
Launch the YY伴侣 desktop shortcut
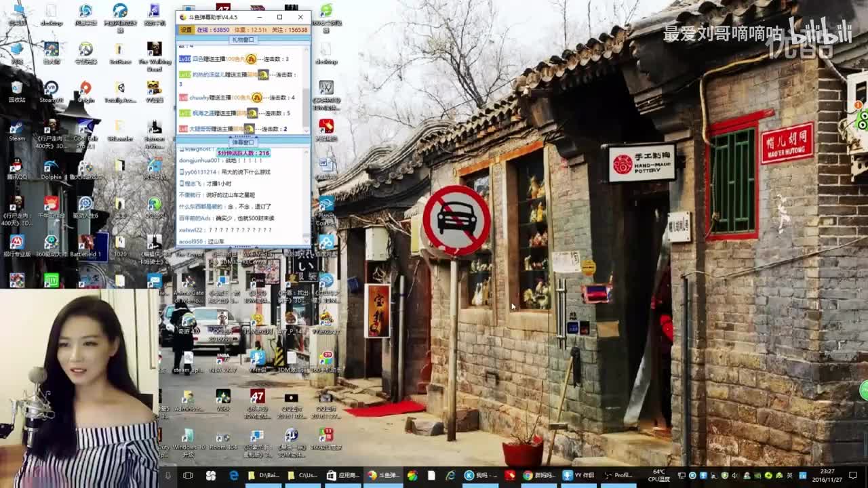tap(258, 361)
